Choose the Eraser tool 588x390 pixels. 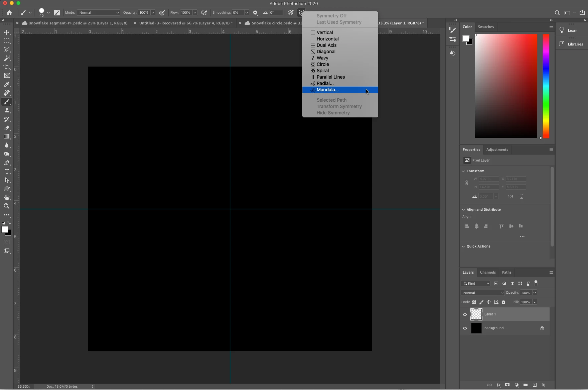tap(7, 128)
